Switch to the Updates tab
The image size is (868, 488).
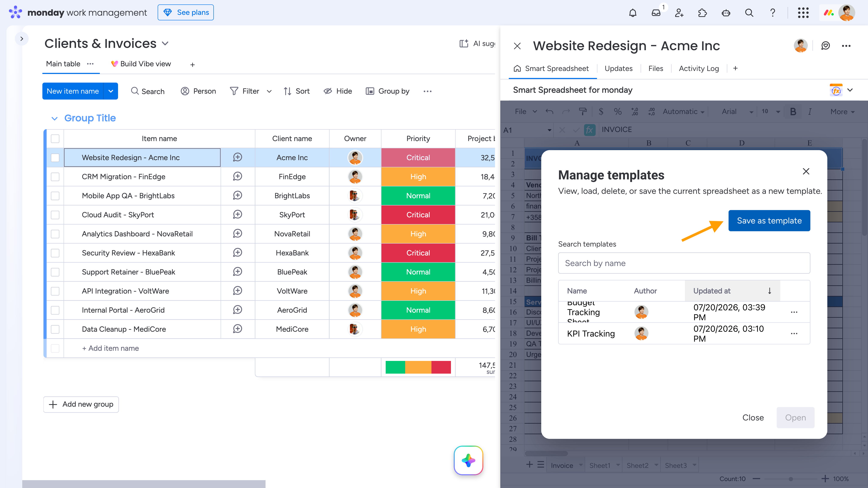point(618,68)
